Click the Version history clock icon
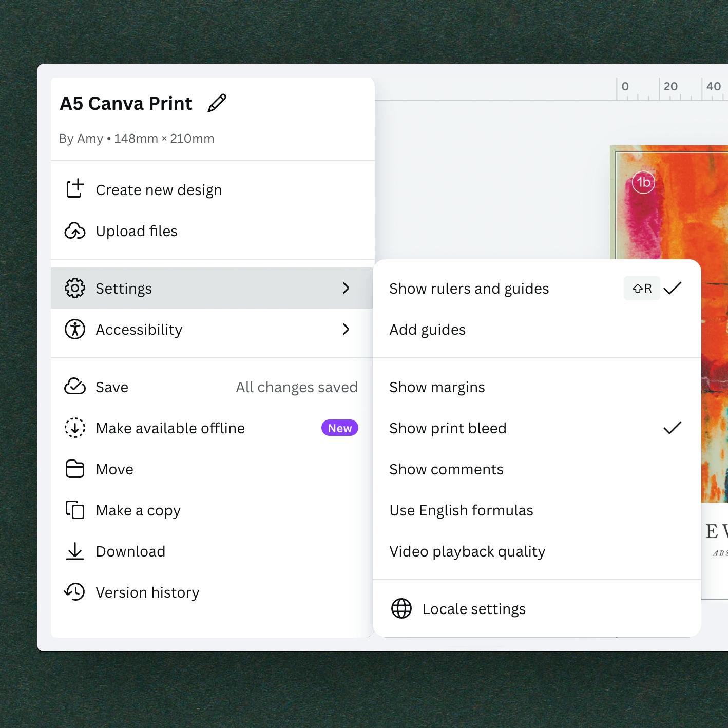Viewport: 728px width, 728px height. [75, 592]
